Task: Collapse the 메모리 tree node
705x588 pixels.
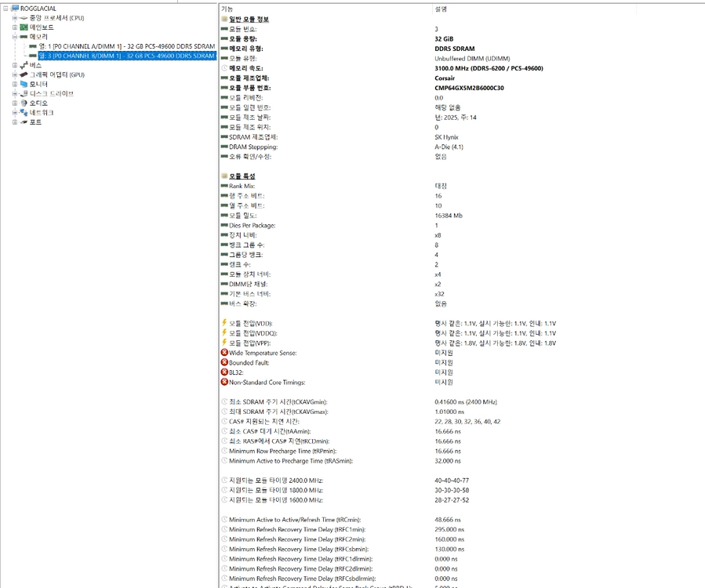Action: [x=15, y=37]
